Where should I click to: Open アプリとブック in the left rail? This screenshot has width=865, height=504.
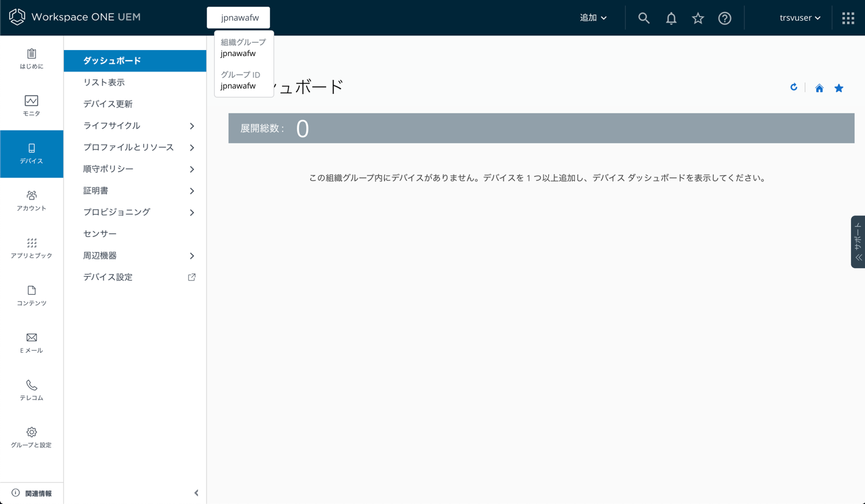[31, 249]
